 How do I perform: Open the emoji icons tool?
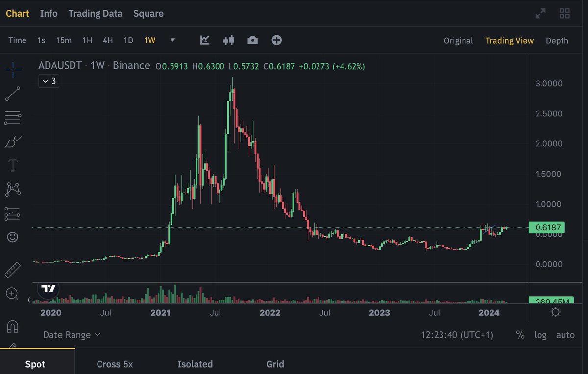(x=13, y=237)
